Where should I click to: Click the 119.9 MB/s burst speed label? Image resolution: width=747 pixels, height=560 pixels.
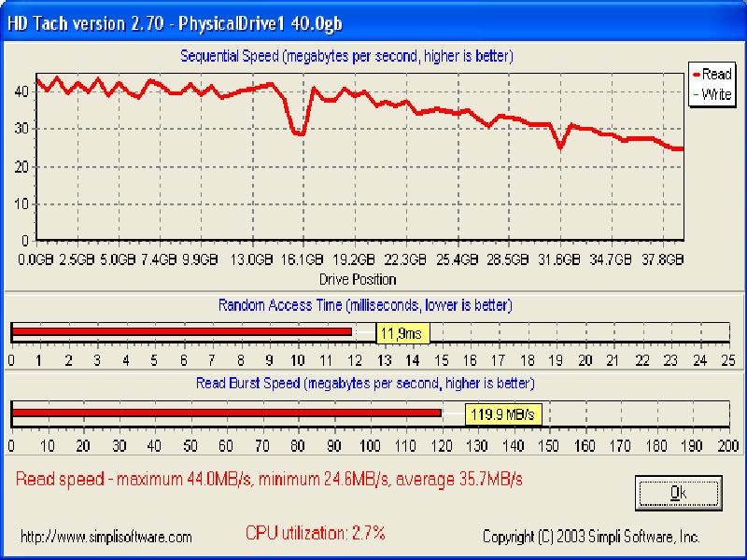(x=505, y=413)
